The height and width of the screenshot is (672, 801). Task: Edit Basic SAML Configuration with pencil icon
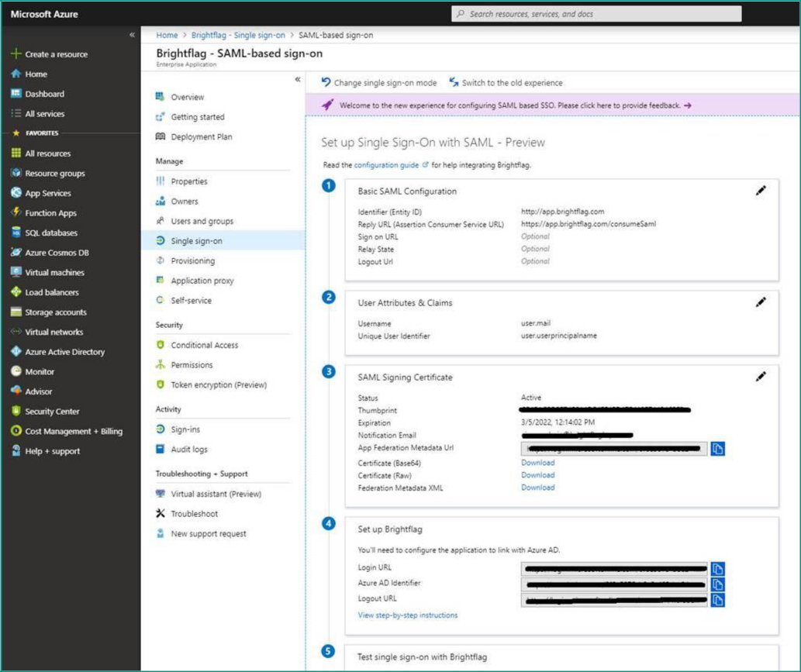pos(761,191)
